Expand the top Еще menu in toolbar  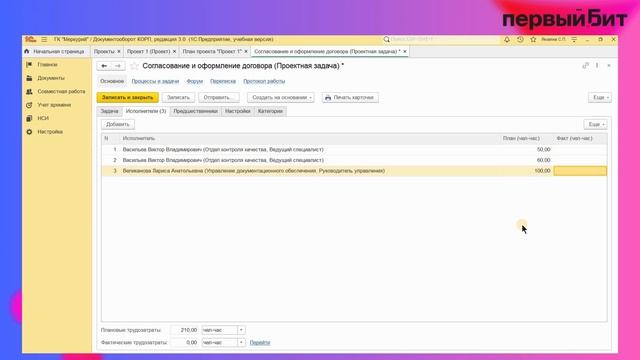tap(600, 98)
